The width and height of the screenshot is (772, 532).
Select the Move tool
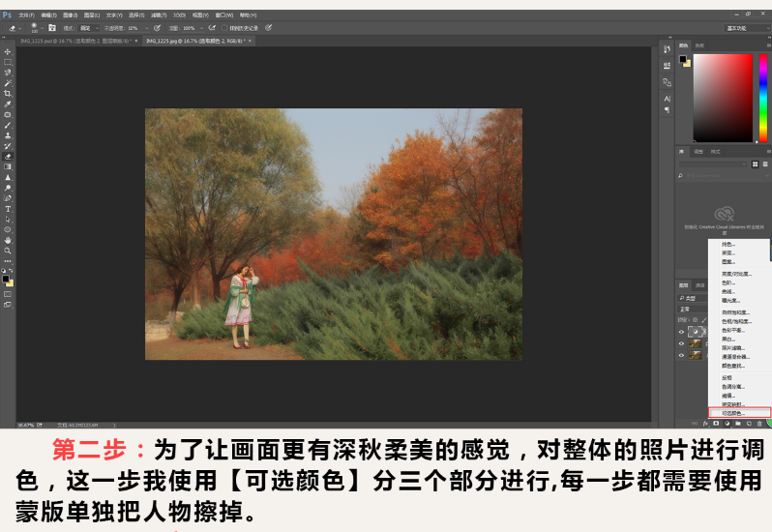click(8, 51)
